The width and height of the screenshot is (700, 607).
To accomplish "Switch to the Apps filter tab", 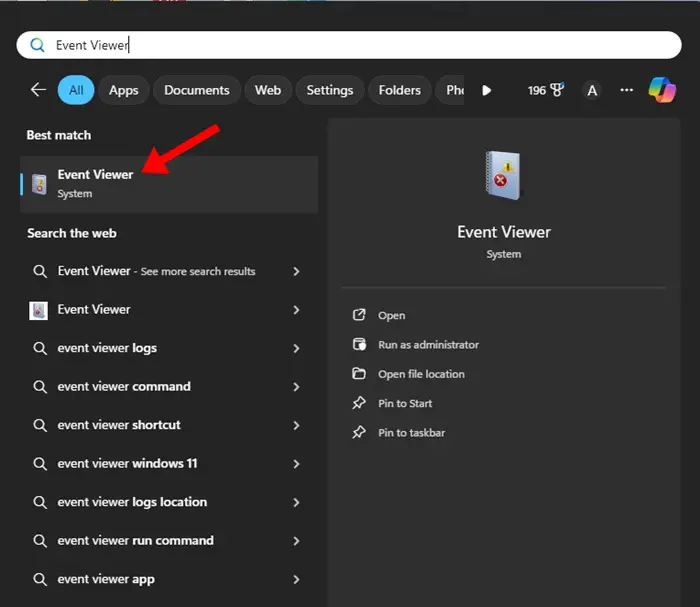I will tap(124, 90).
